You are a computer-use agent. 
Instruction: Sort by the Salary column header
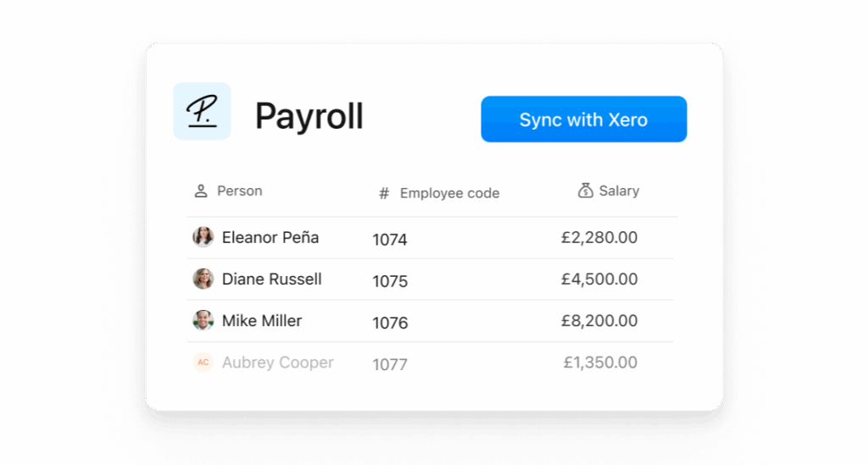tap(619, 191)
